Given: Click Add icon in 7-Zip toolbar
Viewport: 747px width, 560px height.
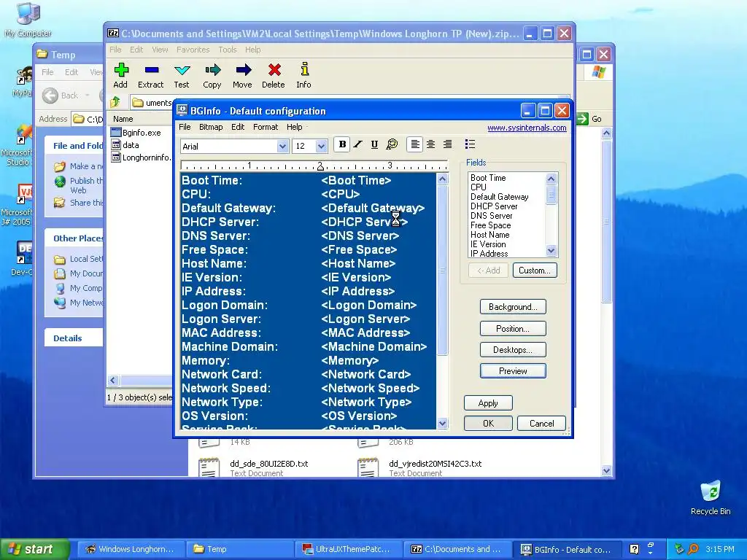Looking at the screenshot, I should tap(120, 76).
